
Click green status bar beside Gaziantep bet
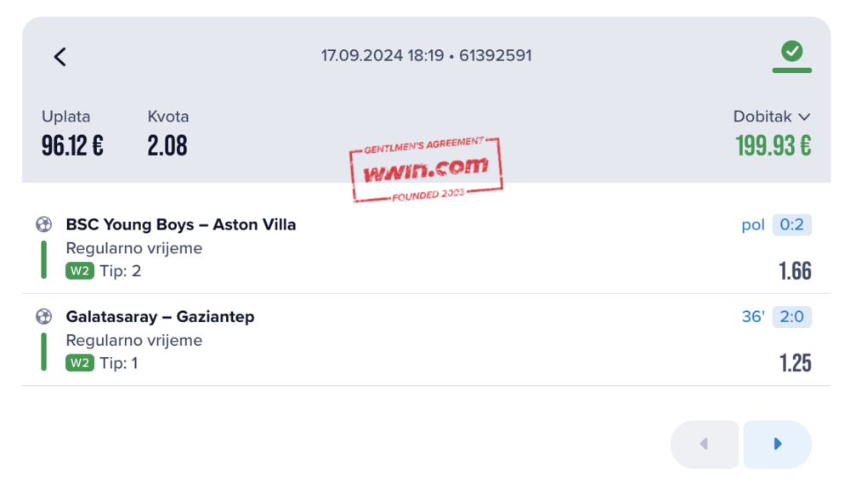[43, 351]
